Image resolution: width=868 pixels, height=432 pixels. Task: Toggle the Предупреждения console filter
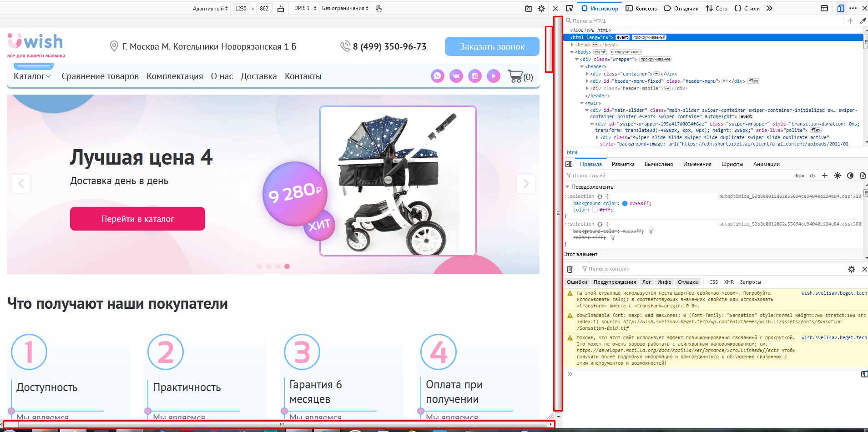[615, 282]
